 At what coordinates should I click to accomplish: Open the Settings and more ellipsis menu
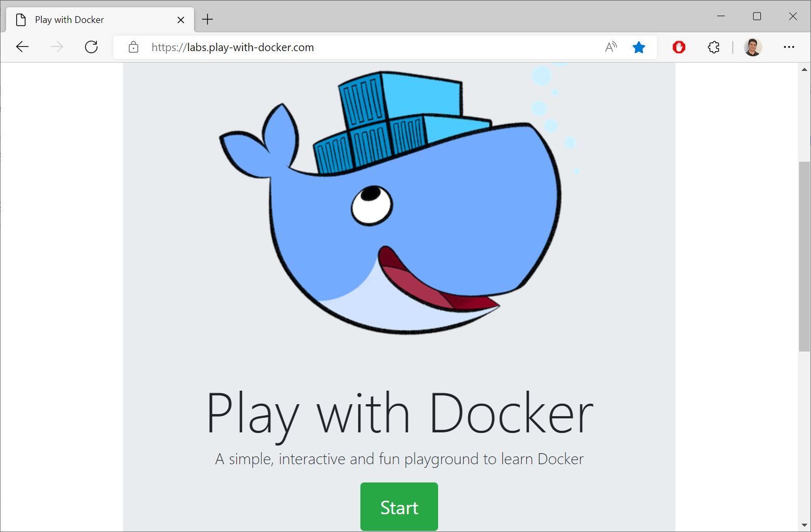tap(789, 47)
